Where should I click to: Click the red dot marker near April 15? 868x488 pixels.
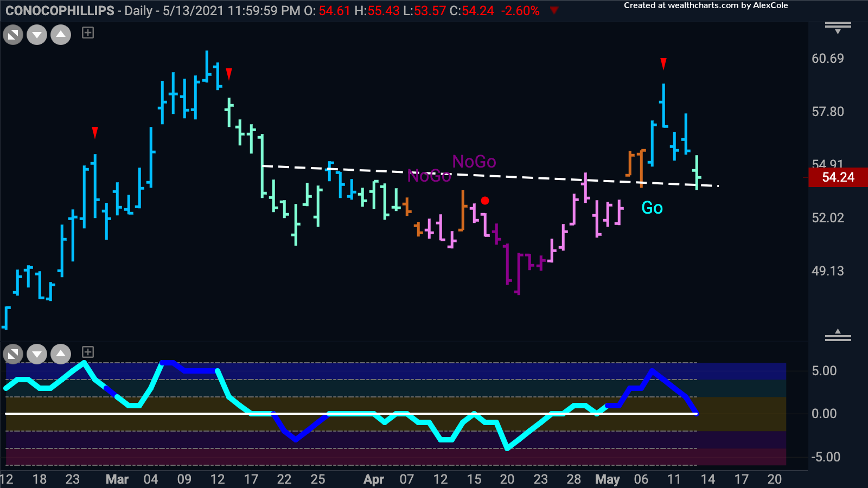485,201
